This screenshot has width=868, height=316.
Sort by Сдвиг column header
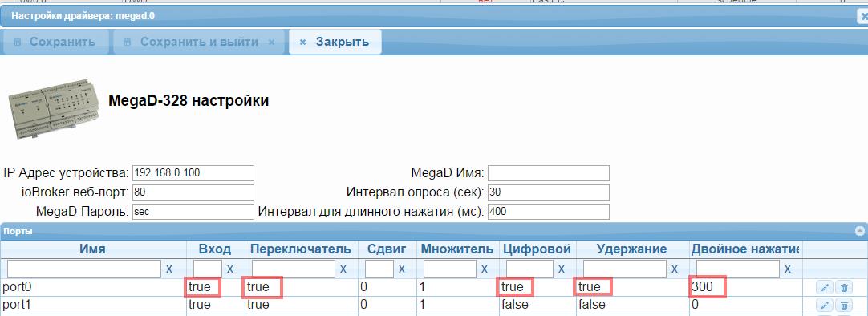[387, 249]
